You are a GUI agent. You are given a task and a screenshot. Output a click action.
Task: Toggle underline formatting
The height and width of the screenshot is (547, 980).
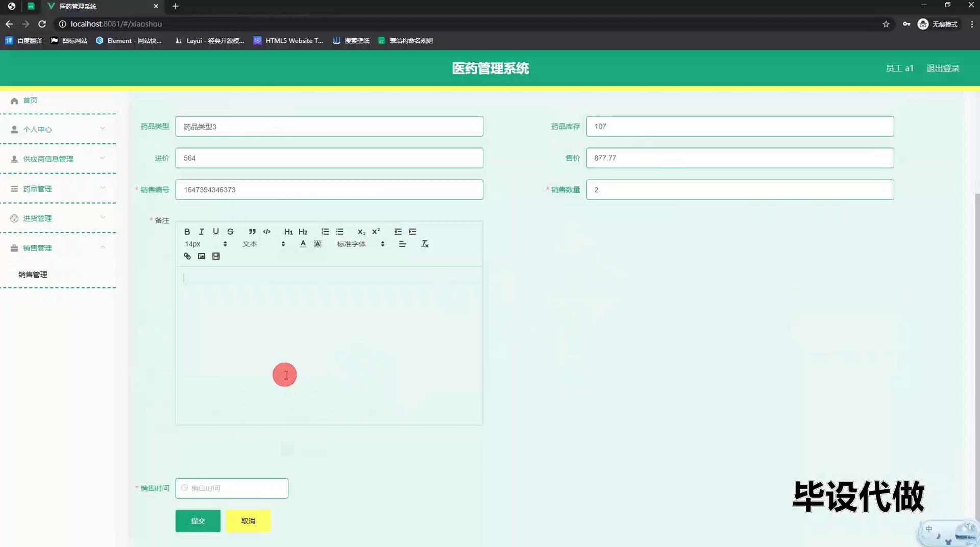pos(216,232)
